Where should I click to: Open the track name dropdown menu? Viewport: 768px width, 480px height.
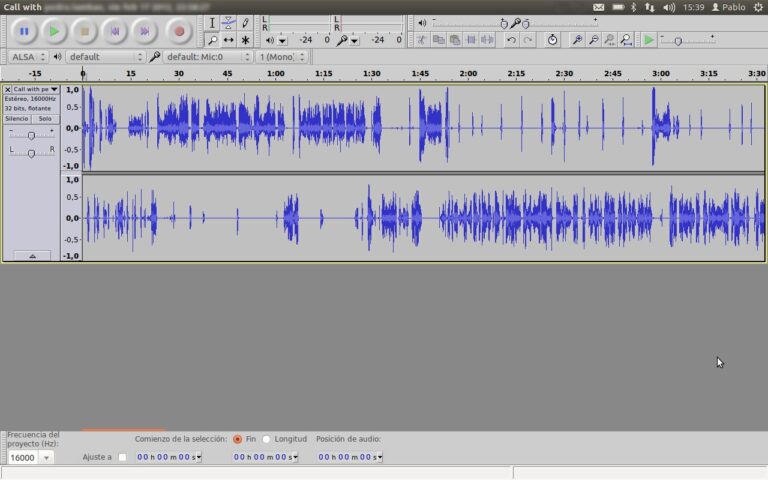pos(35,89)
